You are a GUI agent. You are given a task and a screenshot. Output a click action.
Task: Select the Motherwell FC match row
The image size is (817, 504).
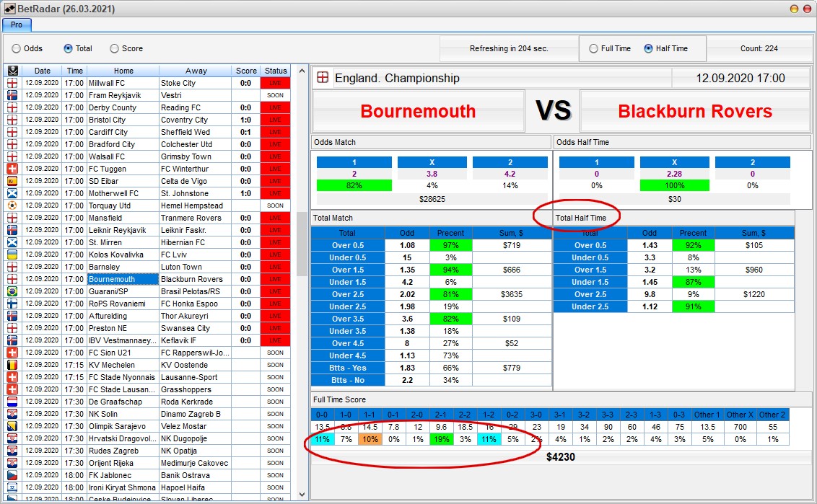coord(147,193)
